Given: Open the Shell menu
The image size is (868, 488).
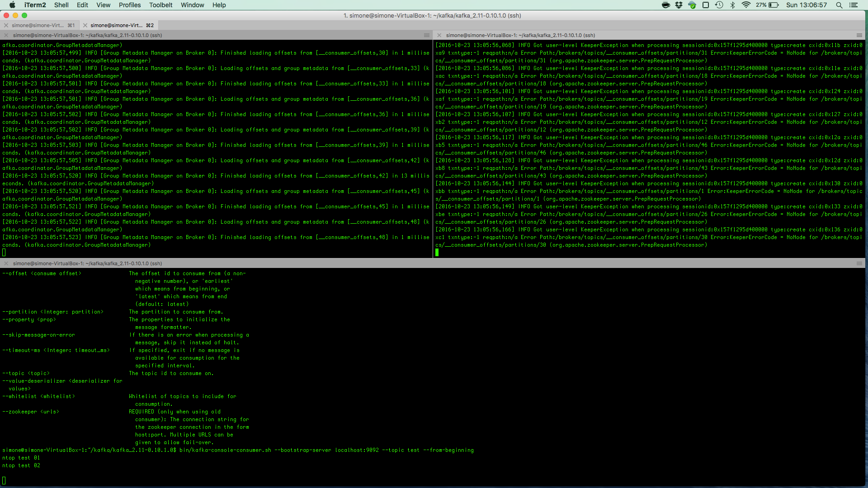Looking at the screenshot, I should point(61,5).
